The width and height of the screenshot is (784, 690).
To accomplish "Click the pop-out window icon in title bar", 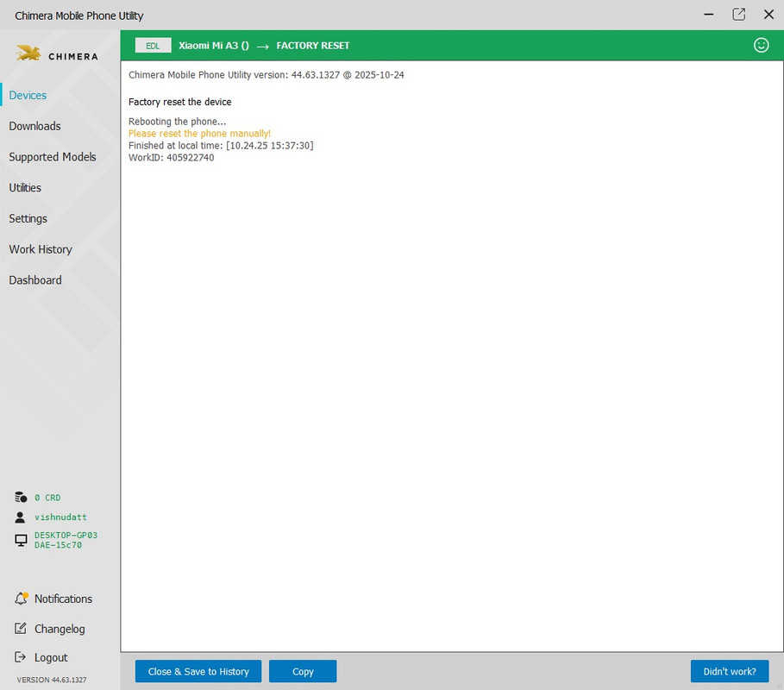I will point(738,15).
